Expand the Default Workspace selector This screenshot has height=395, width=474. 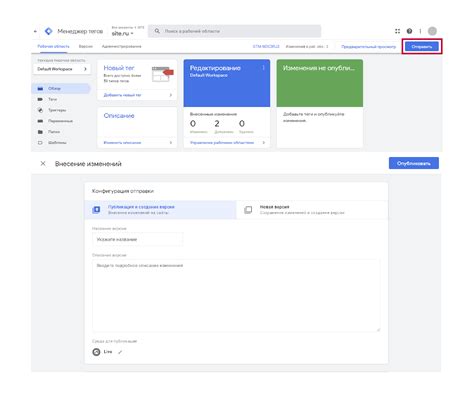[62, 69]
